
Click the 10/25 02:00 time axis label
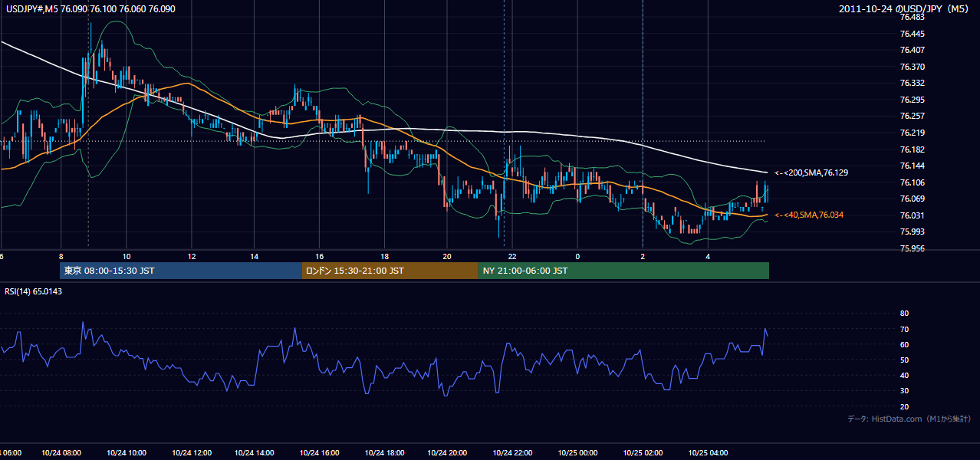coord(643,453)
